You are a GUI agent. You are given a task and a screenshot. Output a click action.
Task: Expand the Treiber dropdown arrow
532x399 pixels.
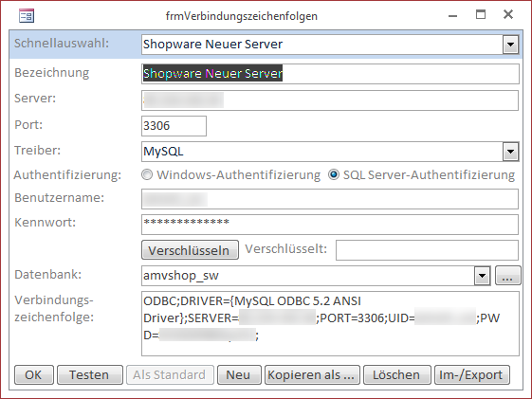510,152
